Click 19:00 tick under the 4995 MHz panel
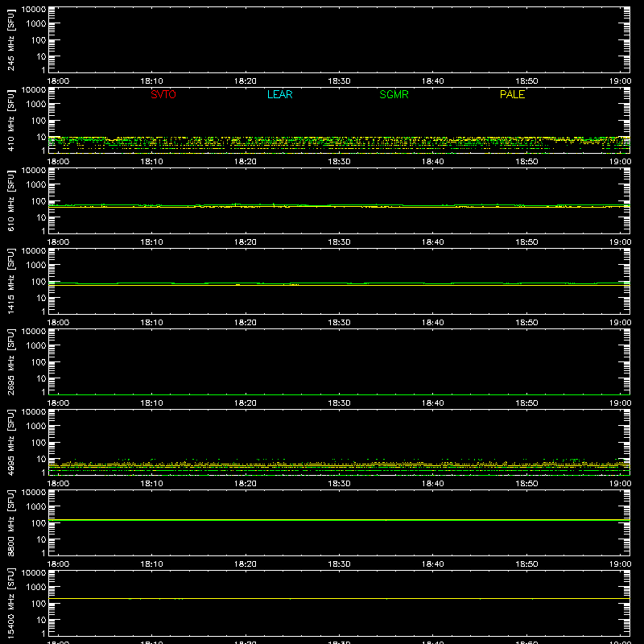Screen dimensions: 644x644 [620, 484]
